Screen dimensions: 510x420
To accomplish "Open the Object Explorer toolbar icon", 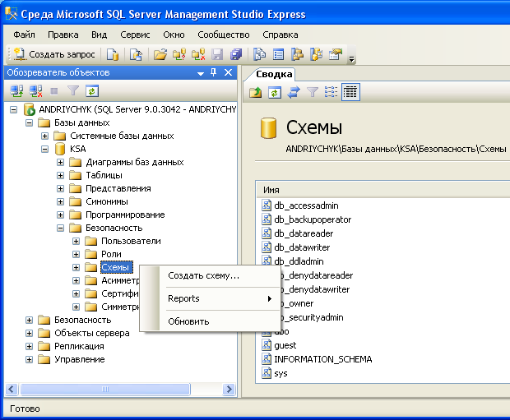I will [x=297, y=54].
